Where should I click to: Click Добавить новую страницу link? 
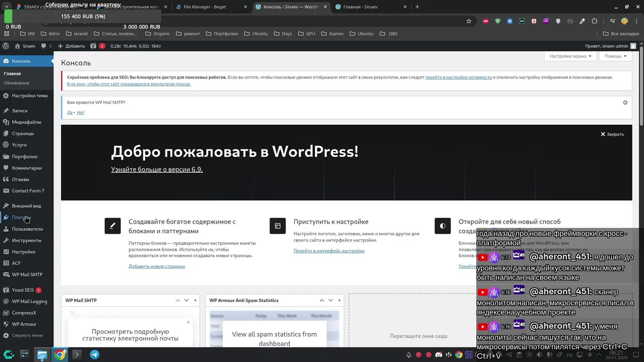(157, 266)
